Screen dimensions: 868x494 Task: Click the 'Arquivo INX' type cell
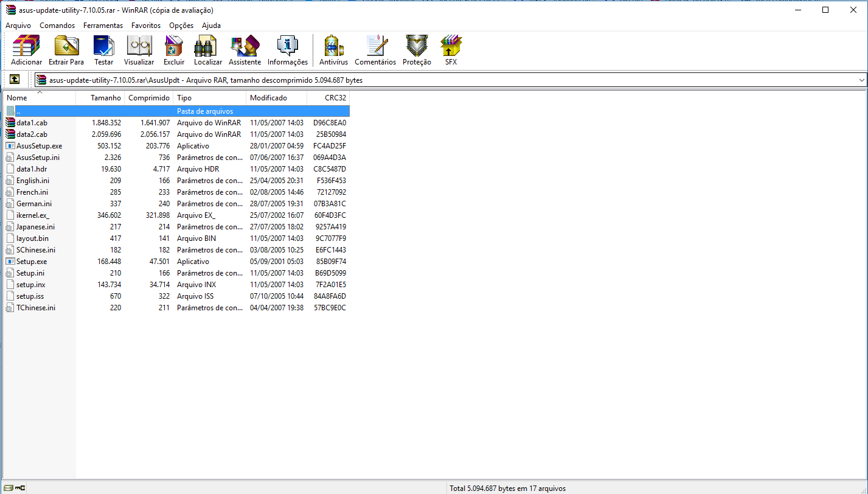[x=196, y=285]
